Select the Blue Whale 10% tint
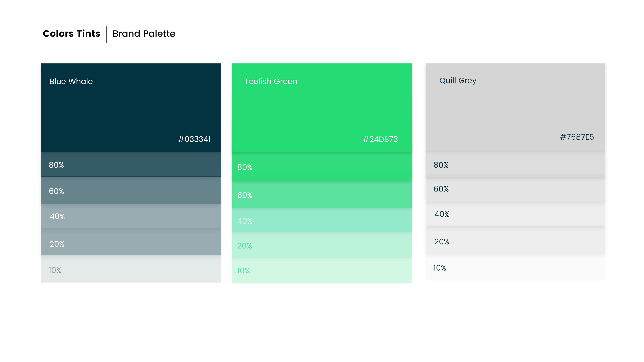 (x=130, y=269)
